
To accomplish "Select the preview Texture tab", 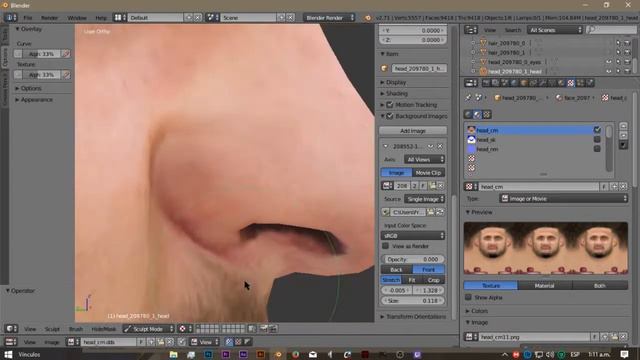I will point(491,285).
